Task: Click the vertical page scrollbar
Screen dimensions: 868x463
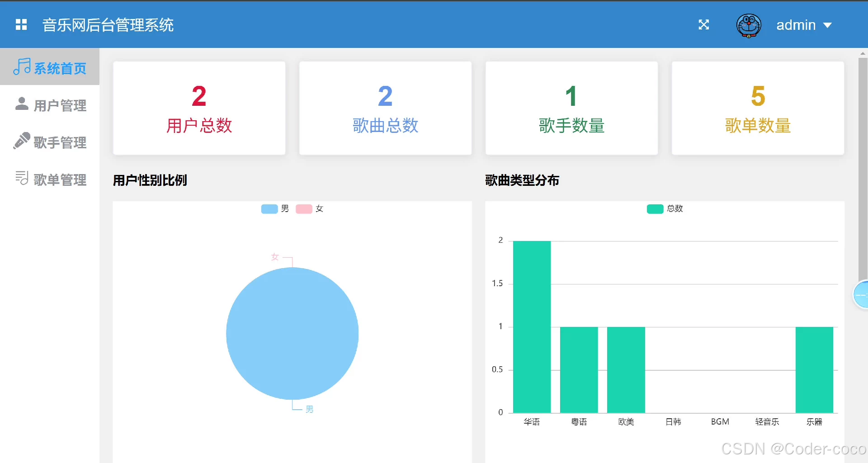Action: tap(863, 170)
